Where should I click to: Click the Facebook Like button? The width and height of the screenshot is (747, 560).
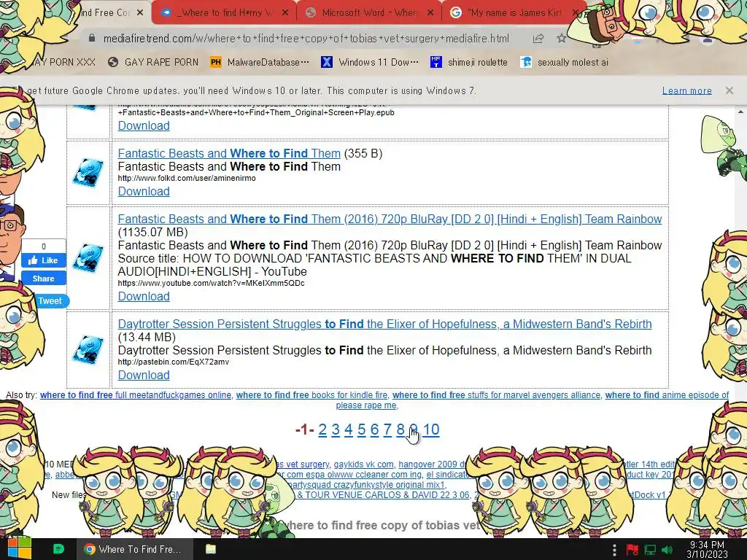[x=43, y=260]
